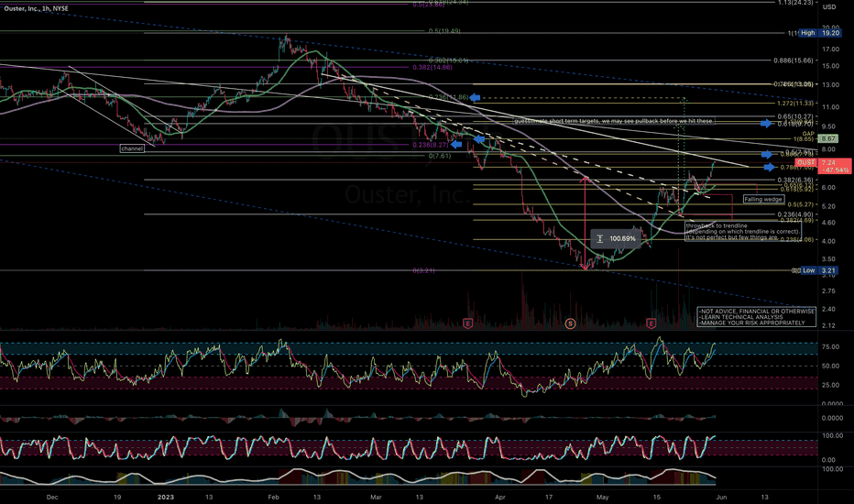Click the 3.50 price axis label
This screenshot has width=854, height=504.
[829, 259]
